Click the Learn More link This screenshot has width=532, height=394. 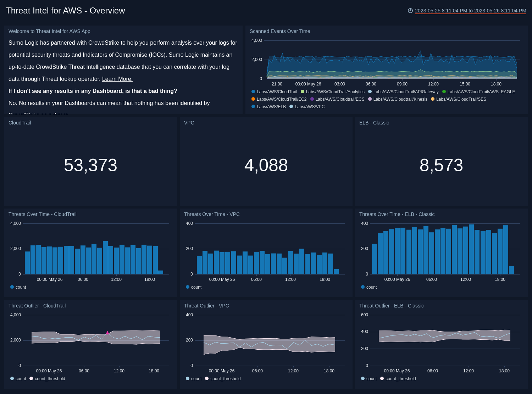click(117, 79)
